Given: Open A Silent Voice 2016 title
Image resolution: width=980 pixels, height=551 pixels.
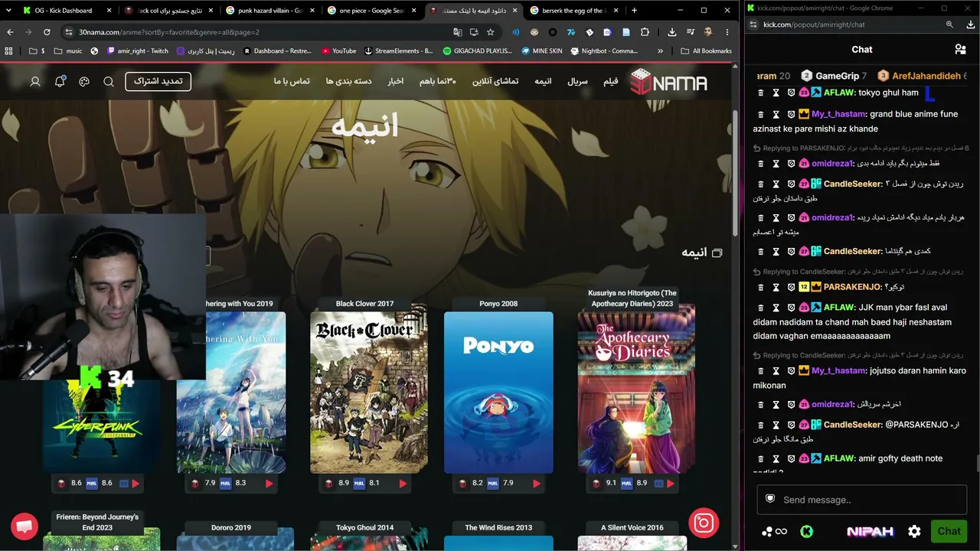Looking at the screenshot, I should click(x=632, y=527).
